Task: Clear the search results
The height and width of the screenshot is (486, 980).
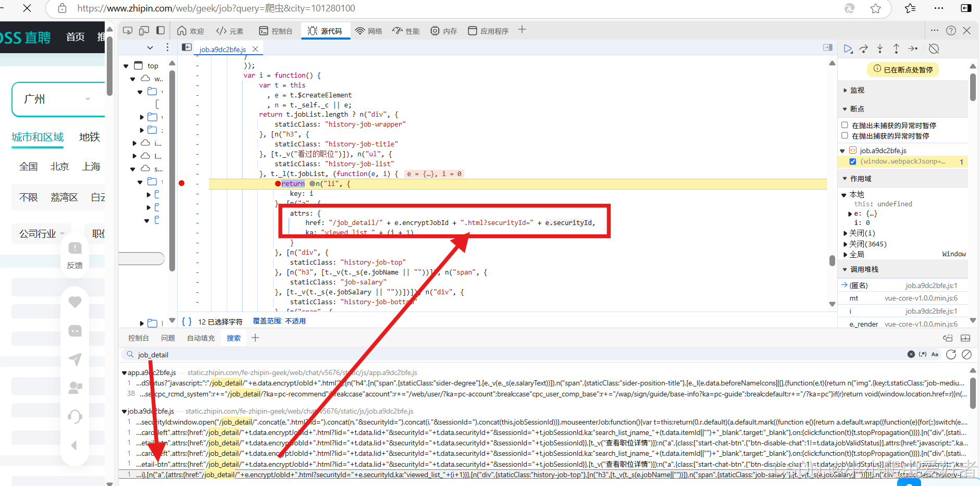Action: click(x=967, y=354)
